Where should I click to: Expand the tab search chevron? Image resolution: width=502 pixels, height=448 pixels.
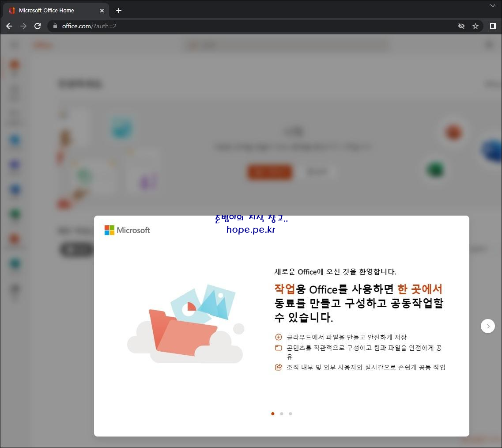[x=493, y=6]
